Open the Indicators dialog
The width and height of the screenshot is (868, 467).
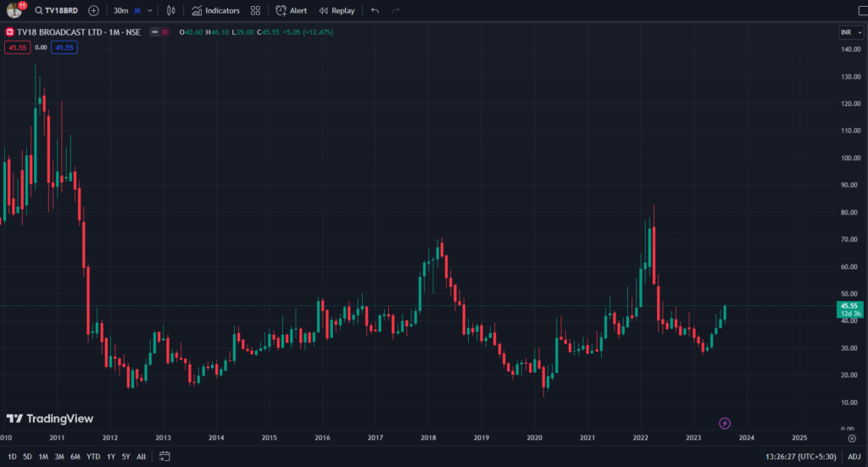coord(215,10)
